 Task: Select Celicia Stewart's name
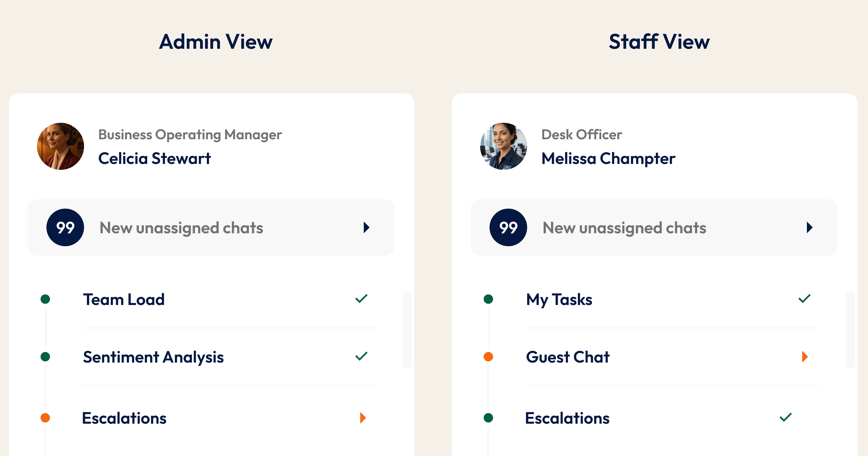tap(154, 158)
